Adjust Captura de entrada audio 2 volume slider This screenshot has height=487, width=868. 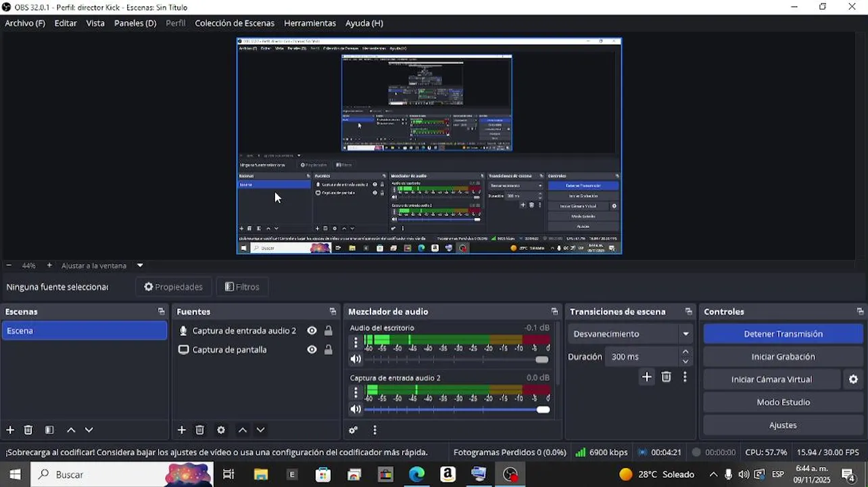point(456,409)
